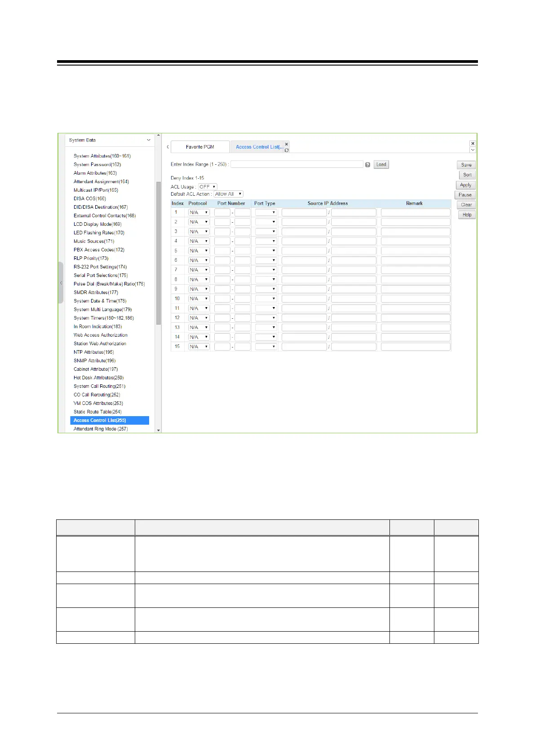Close the Access Control List tab with x icon
This screenshot has width=535, height=756.
point(287,144)
